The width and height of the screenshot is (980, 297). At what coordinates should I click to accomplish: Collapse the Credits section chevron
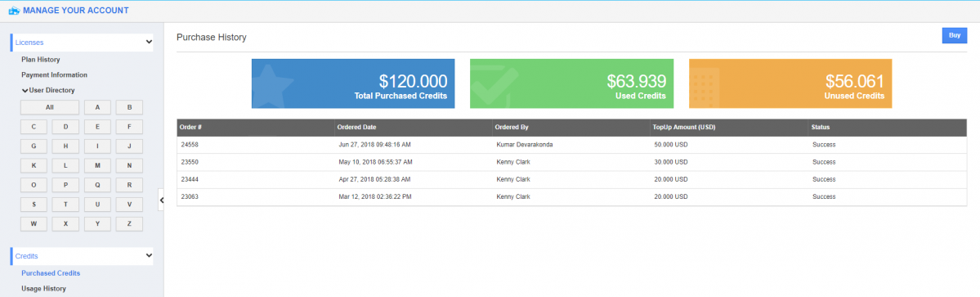pyautogui.click(x=149, y=256)
